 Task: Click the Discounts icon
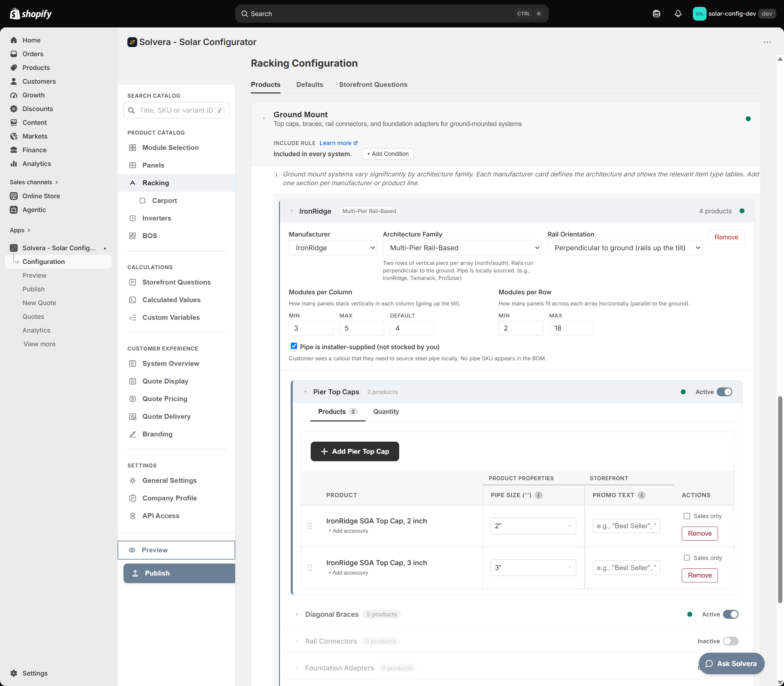coord(14,109)
